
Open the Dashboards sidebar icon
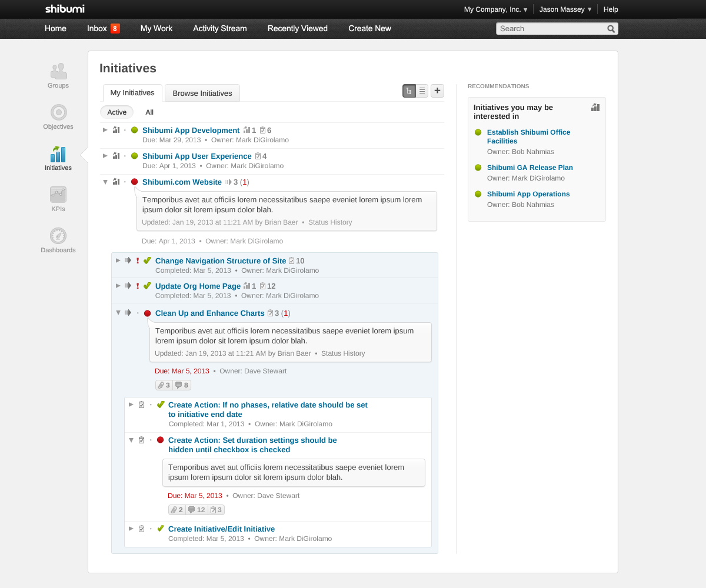pos(58,236)
